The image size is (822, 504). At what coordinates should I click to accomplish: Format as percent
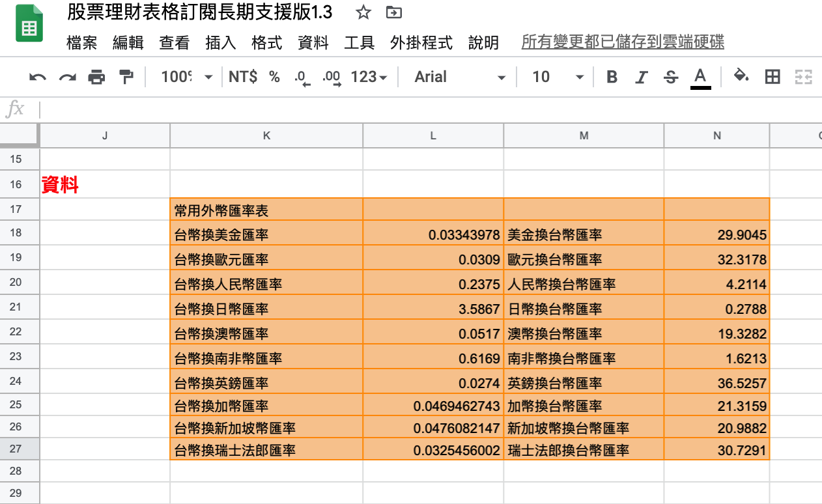pos(274,77)
